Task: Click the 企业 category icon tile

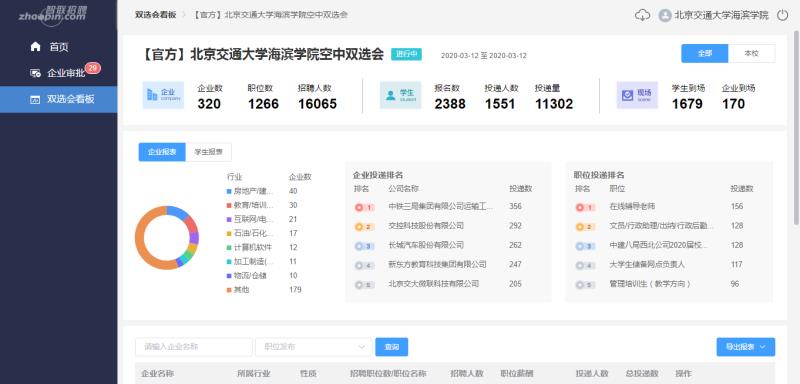Action: click(163, 95)
